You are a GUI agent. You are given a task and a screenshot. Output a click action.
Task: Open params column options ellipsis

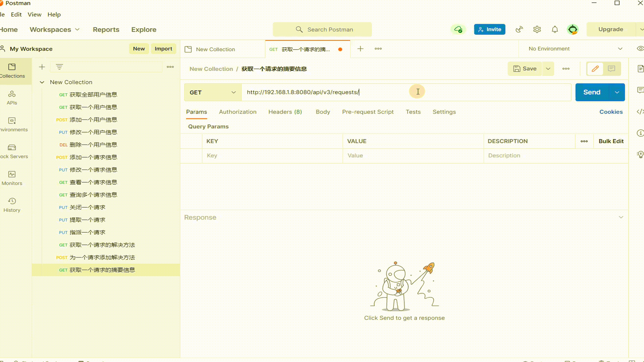tap(584, 141)
